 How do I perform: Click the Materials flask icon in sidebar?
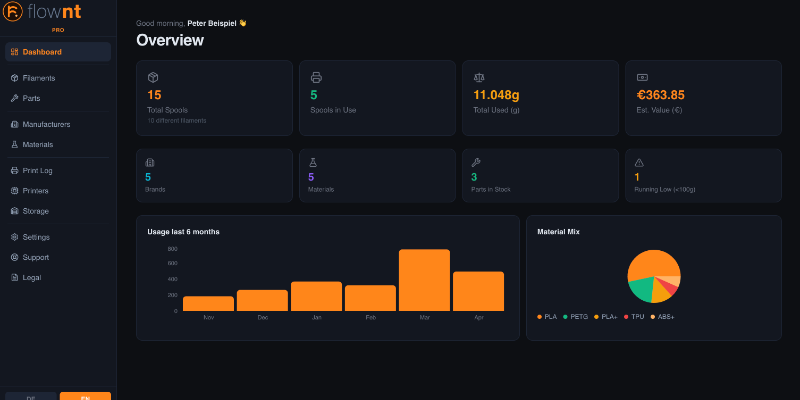(14, 144)
